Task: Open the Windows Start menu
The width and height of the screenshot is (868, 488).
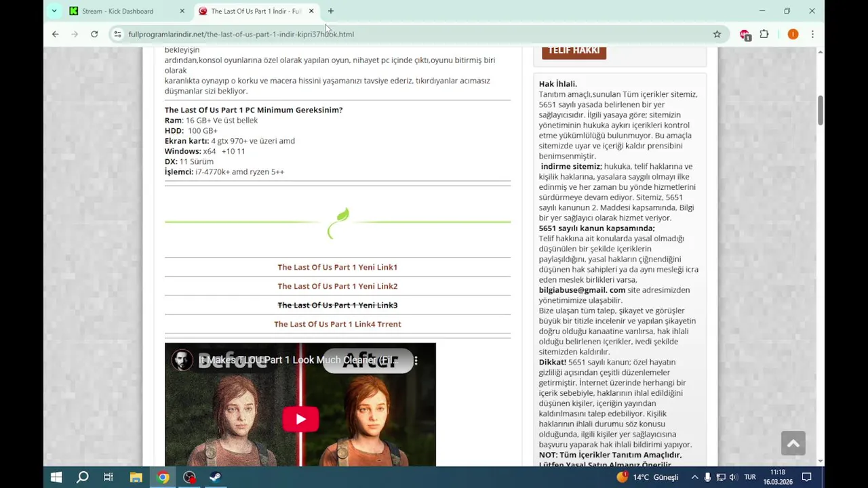Action: click(56, 477)
